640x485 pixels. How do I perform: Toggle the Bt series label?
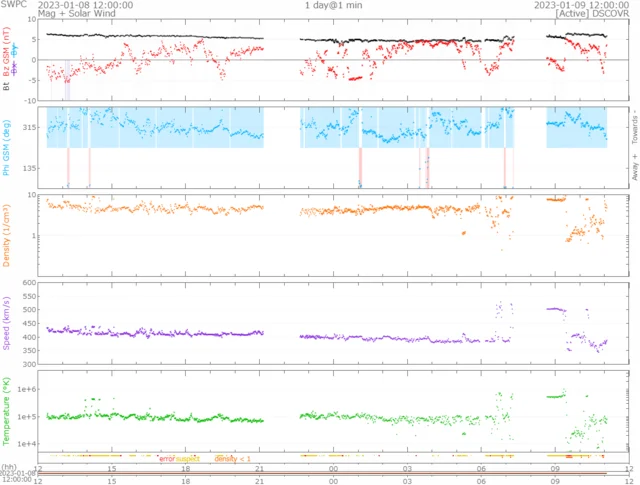pos(6,87)
